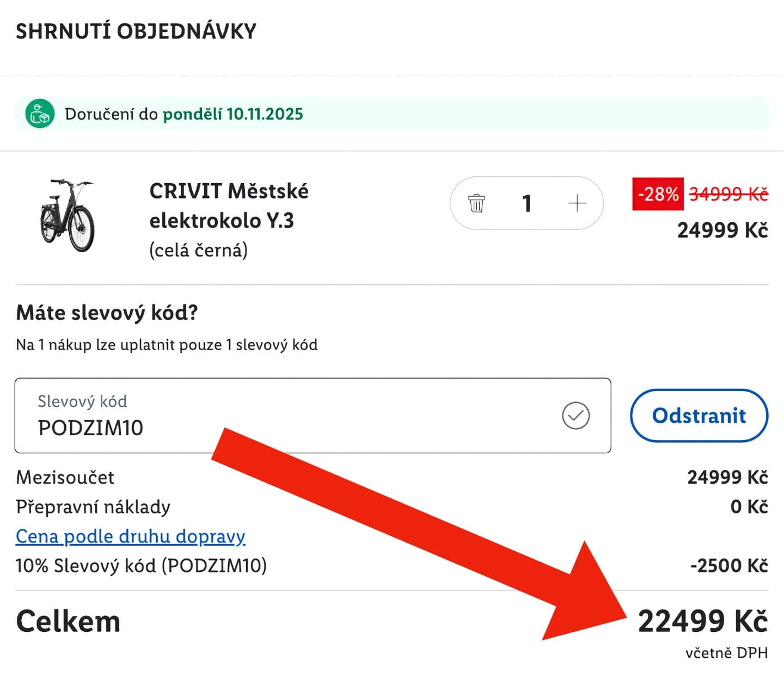The height and width of the screenshot is (676, 784).
Task: Open the SHRNUTÍ OBJEDNÁVKY header
Action: pyautogui.click(x=136, y=31)
